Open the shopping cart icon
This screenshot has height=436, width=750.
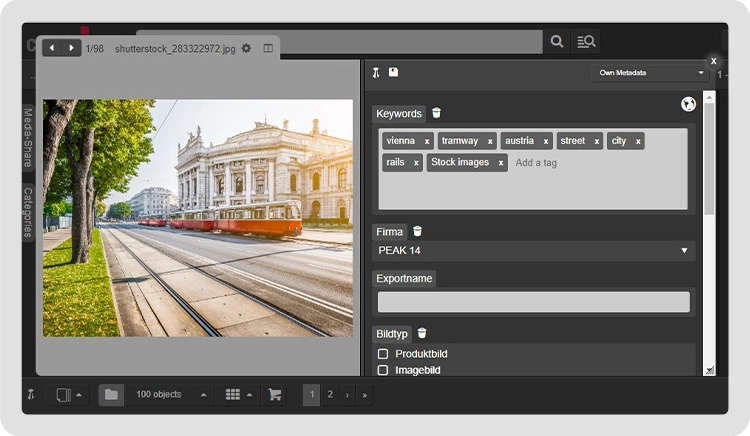pyautogui.click(x=275, y=394)
